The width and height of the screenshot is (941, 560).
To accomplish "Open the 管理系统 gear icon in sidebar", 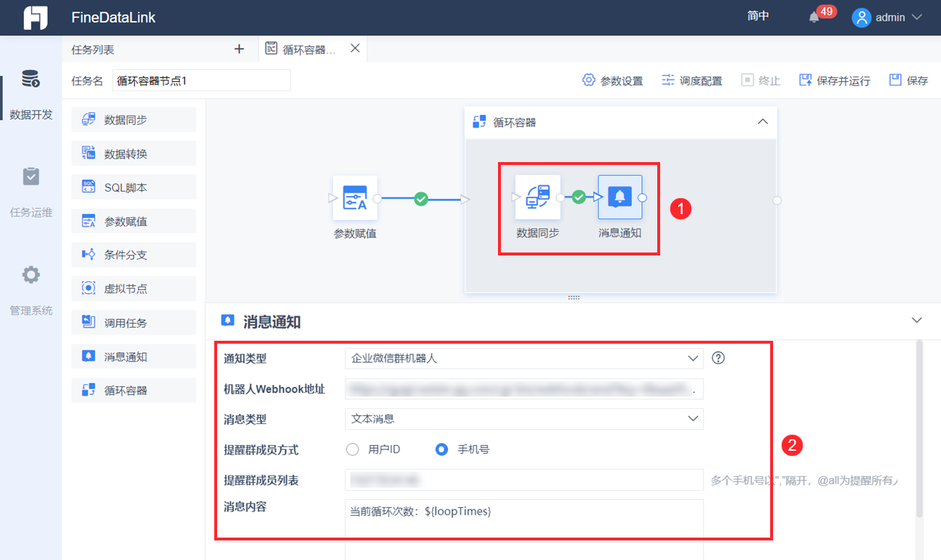I will (30, 275).
